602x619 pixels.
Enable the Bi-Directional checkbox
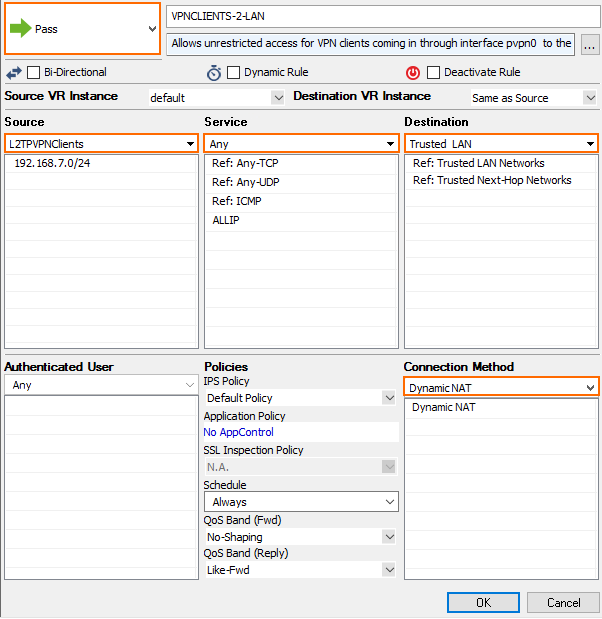[34, 73]
